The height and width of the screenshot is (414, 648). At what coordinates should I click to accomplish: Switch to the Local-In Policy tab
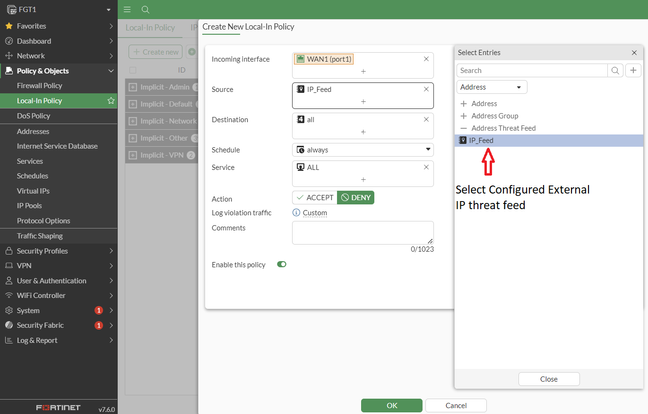(150, 28)
